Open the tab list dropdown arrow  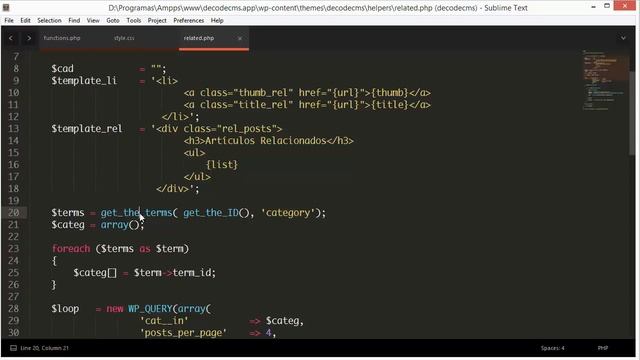623,38
